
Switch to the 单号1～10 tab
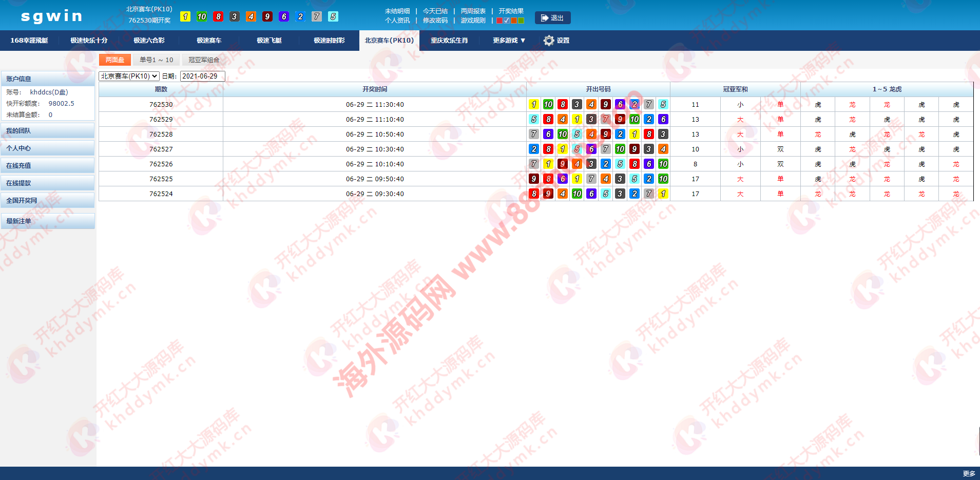157,60
